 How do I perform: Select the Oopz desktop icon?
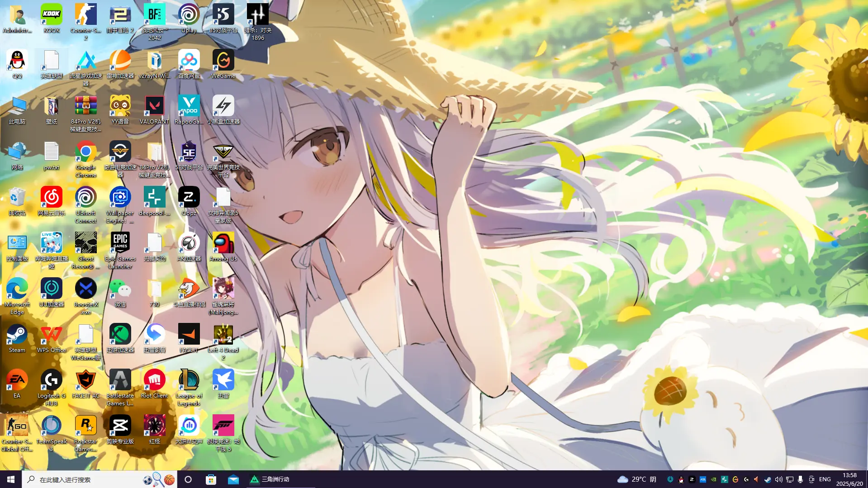click(189, 201)
